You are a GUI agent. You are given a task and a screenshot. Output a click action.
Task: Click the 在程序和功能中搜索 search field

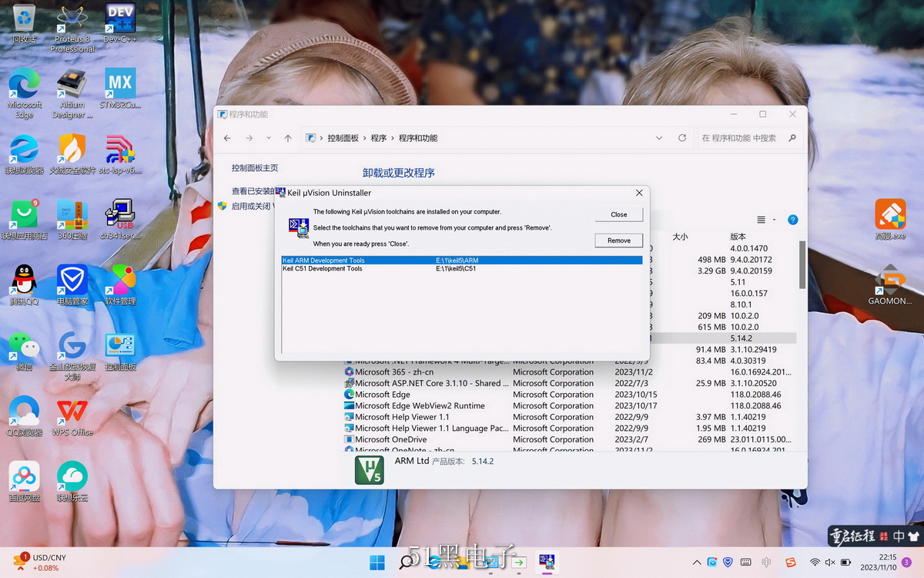click(x=748, y=138)
